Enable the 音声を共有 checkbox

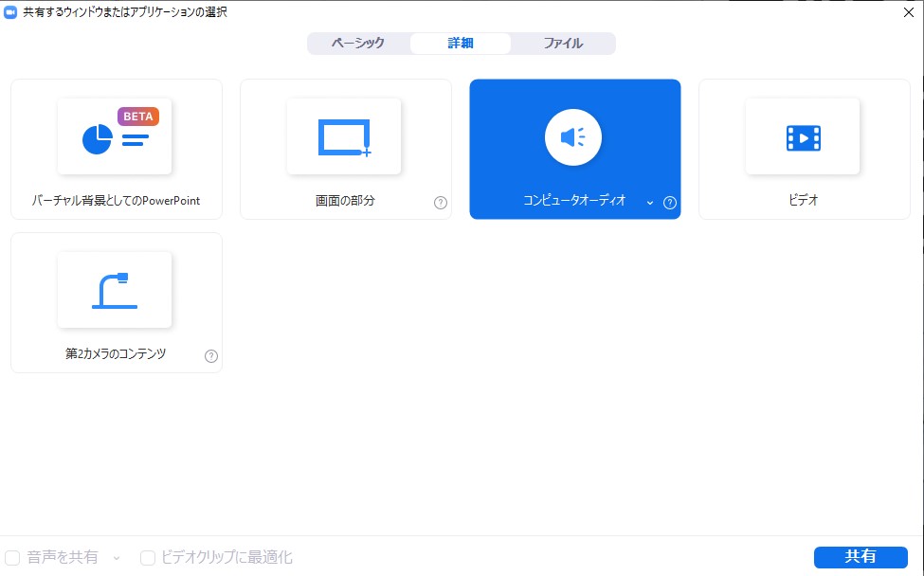pos(12,558)
